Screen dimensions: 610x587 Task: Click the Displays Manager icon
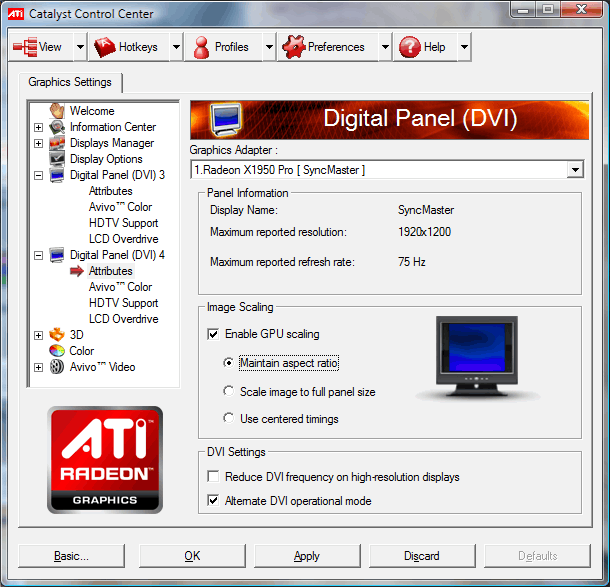(x=57, y=143)
